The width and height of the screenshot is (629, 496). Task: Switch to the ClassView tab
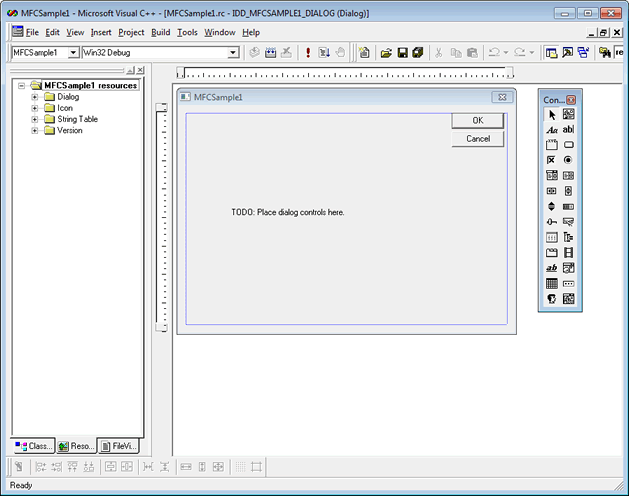coord(34,446)
